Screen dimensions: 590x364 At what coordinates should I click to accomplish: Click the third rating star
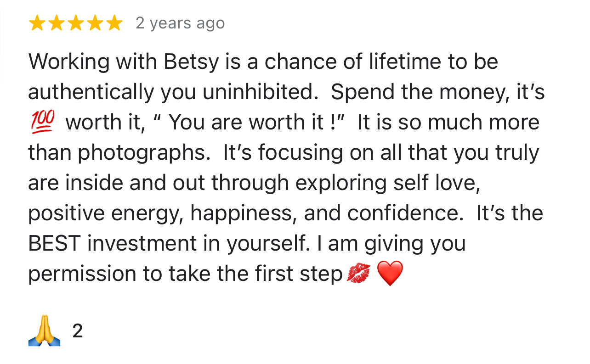pyautogui.click(x=75, y=23)
